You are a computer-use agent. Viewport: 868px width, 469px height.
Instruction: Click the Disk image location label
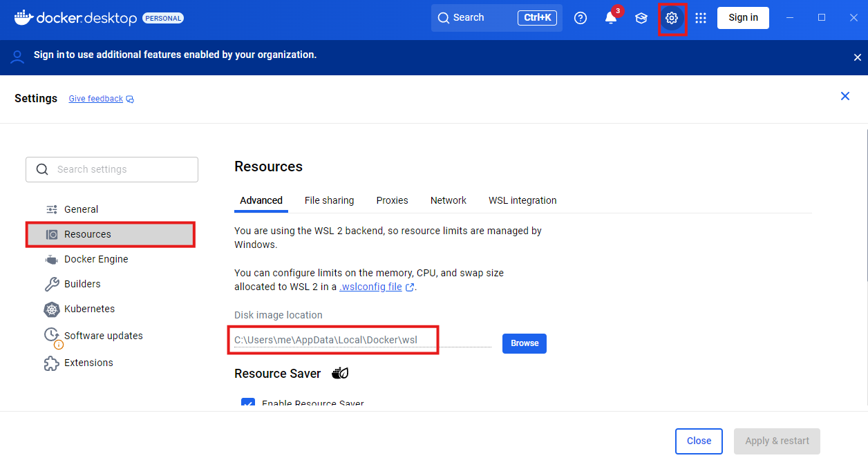pyautogui.click(x=279, y=315)
